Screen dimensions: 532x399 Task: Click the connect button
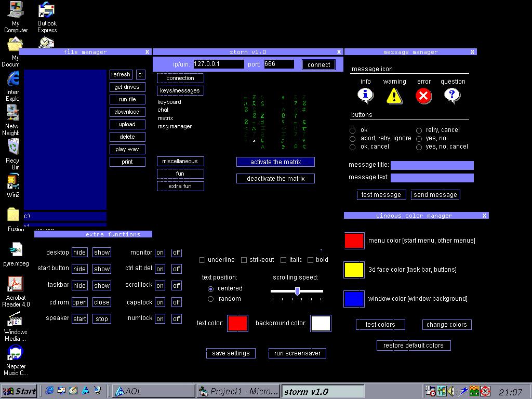click(x=318, y=65)
